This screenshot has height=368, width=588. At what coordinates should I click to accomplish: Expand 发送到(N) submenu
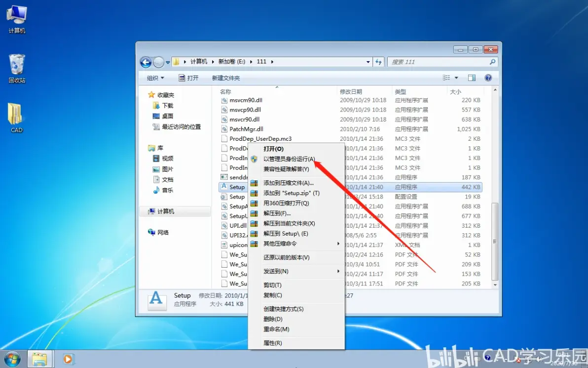pos(296,272)
